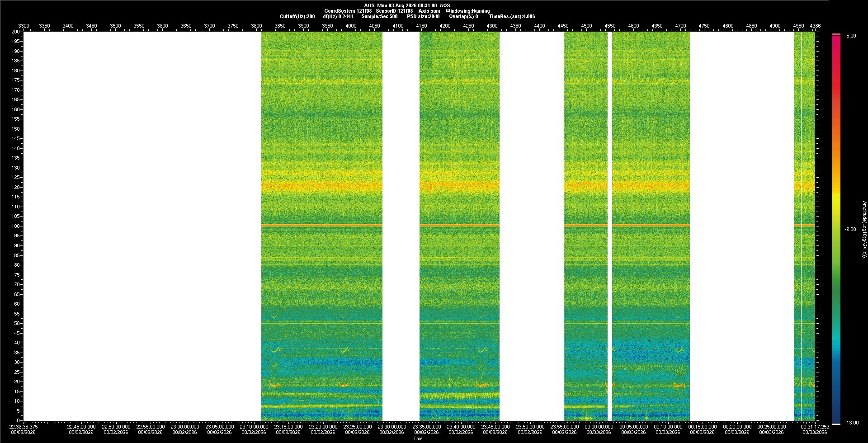Viewport: 868px width, 443px height.
Task: Select the 175 Hz label on the frequency axis
Action: 16,80
